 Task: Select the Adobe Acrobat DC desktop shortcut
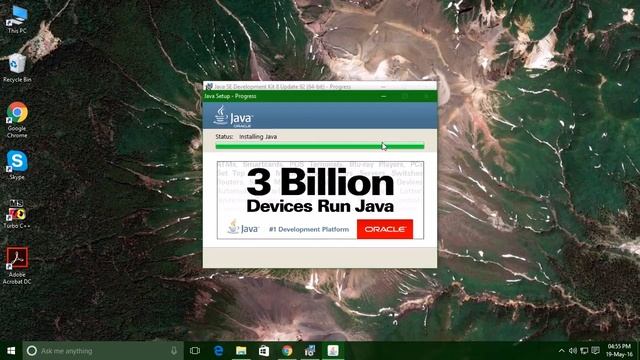click(x=17, y=265)
